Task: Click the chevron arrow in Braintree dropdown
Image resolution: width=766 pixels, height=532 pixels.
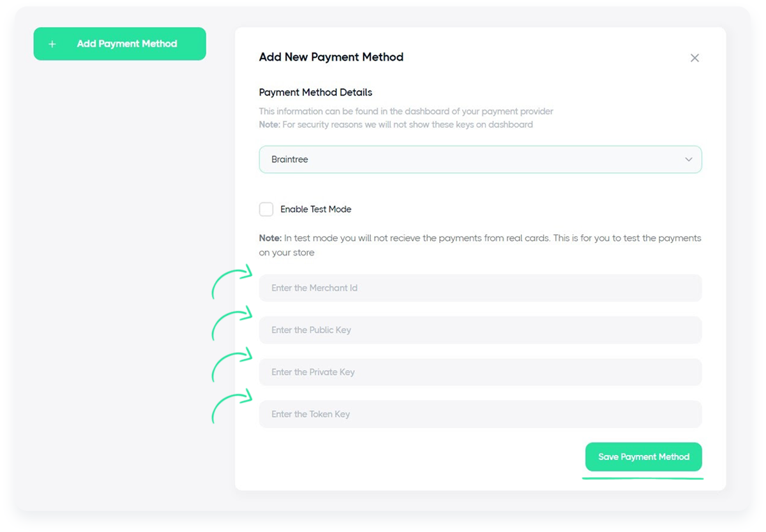Action: pyautogui.click(x=689, y=159)
